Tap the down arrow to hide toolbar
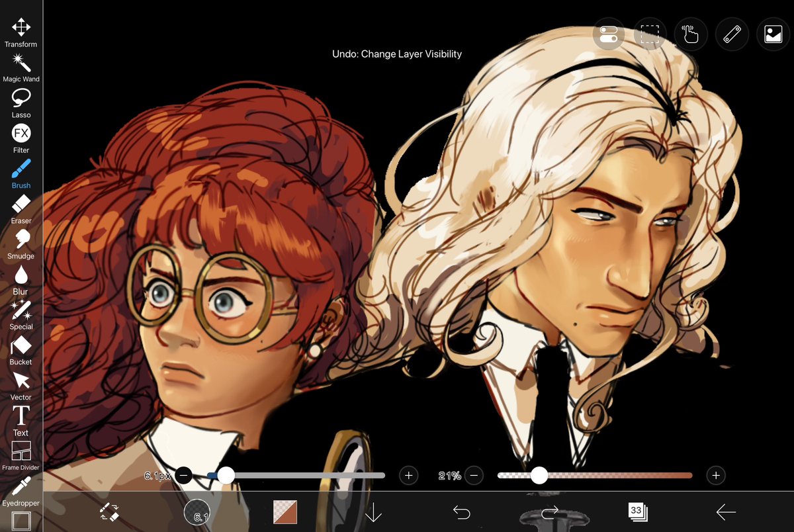 coord(373,511)
